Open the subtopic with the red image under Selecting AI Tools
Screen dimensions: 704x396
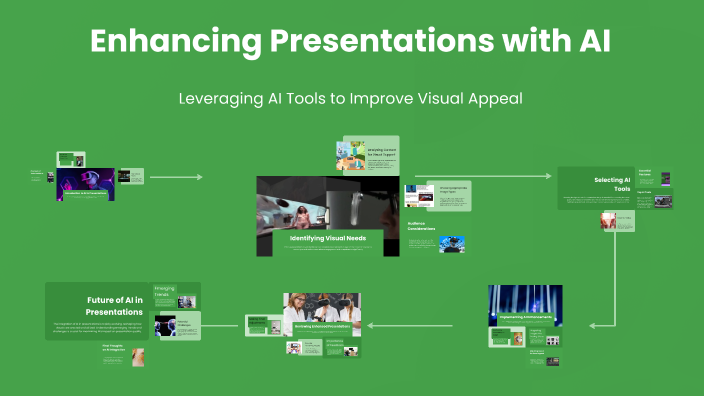click(x=618, y=221)
